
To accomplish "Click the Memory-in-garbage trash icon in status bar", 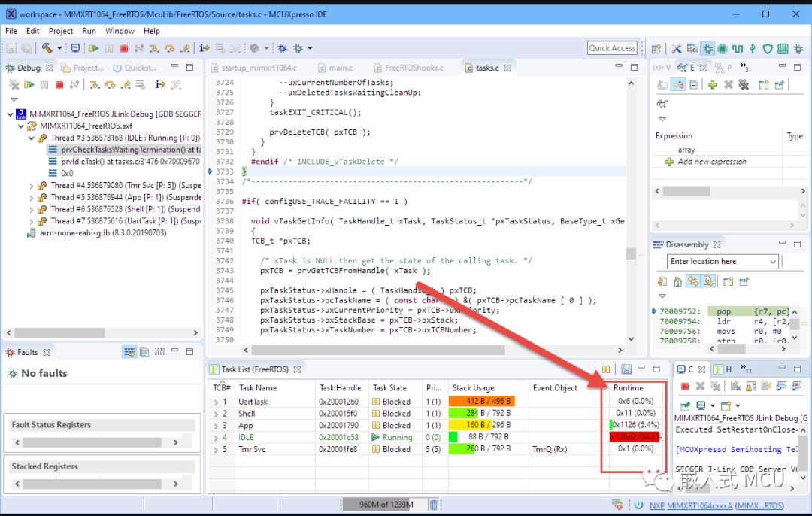I will (x=434, y=505).
